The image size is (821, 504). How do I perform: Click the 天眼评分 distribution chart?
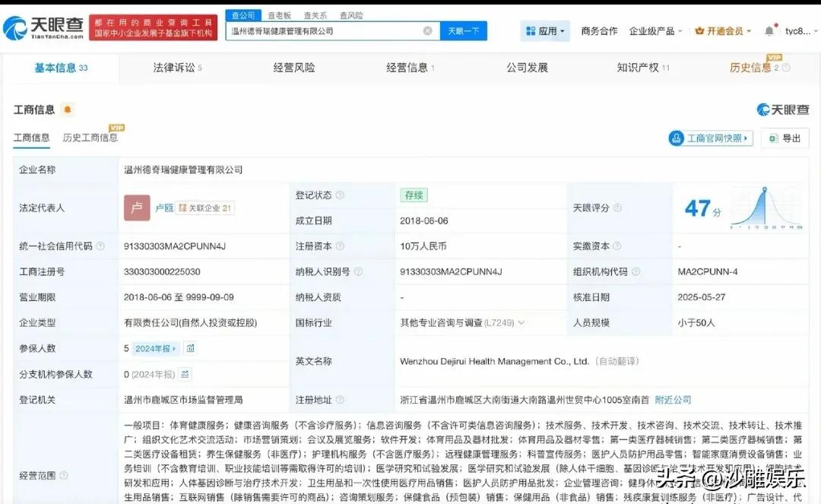(x=766, y=208)
